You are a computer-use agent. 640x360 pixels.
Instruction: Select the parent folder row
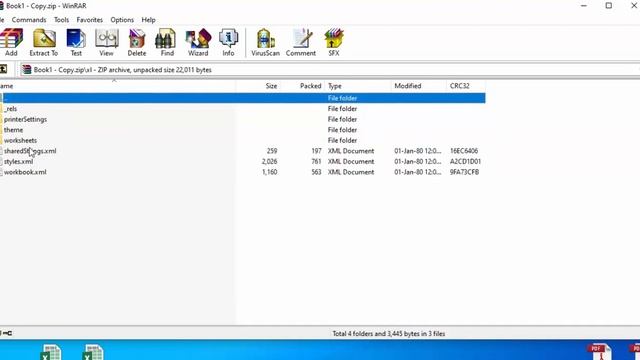coord(242,98)
